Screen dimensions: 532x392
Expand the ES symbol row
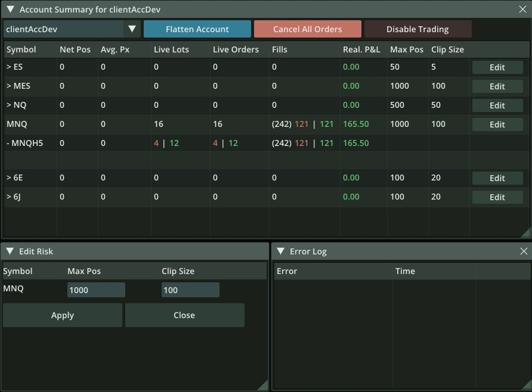pyautogui.click(x=10, y=67)
